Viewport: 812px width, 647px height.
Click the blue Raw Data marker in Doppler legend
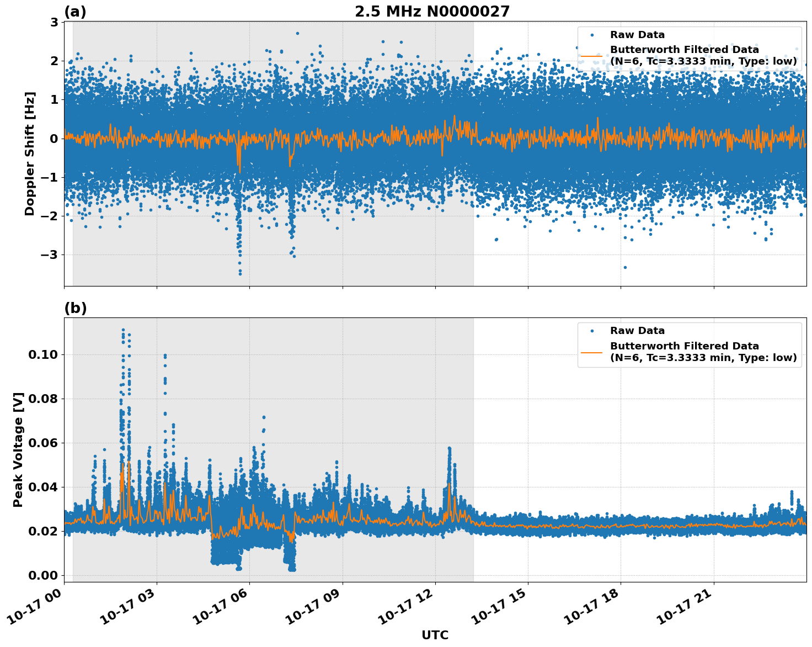tap(592, 35)
